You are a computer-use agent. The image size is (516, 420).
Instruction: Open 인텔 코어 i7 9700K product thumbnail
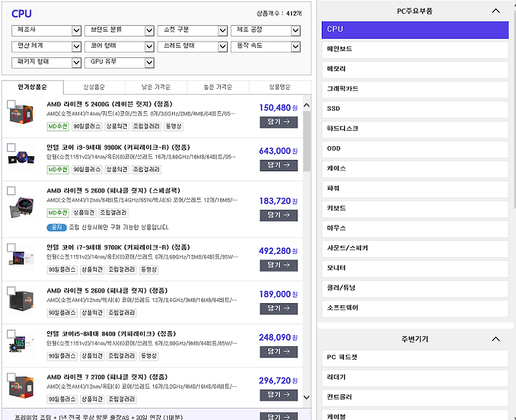21,258
